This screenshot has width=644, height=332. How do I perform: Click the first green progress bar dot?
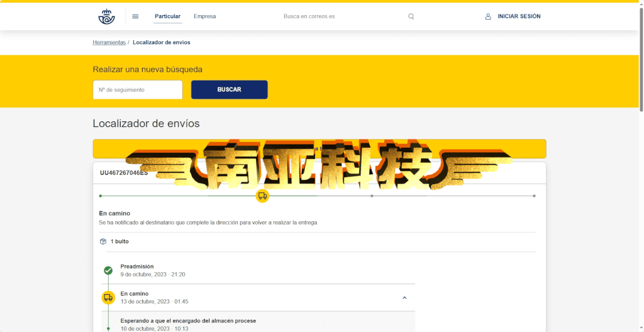click(x=101, y=196)
